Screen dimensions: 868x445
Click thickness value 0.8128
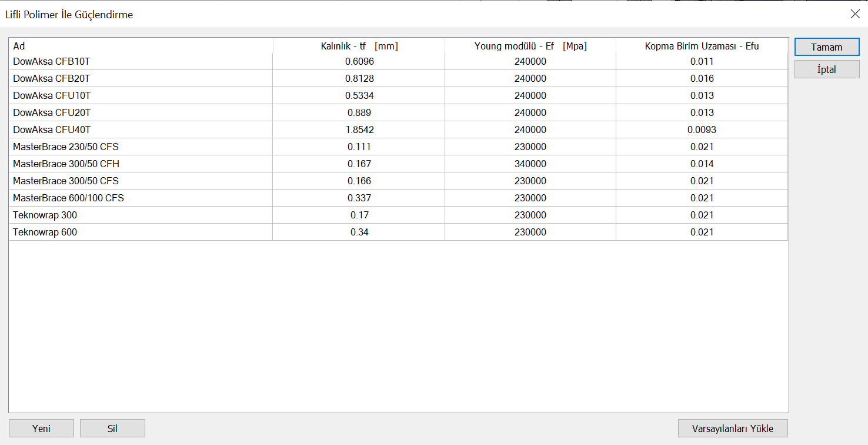pyautogui.click(x=359, y=78)
